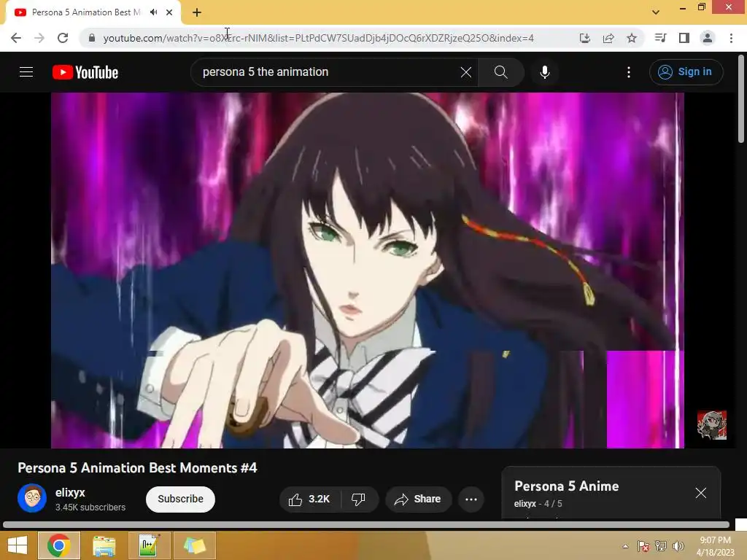Open the Chrome profile icon
This screenshot has width=747, height=560.
click(708, 38)
